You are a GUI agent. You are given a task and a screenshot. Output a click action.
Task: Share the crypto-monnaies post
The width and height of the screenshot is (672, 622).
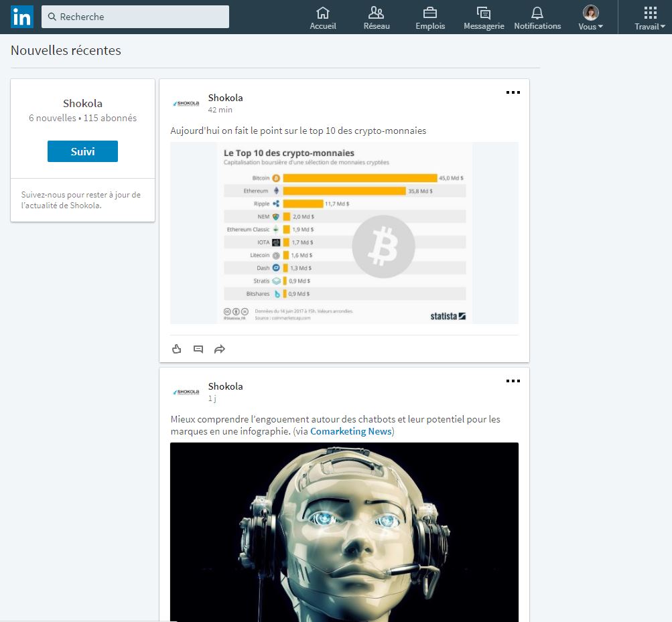(x=219, y=349)
